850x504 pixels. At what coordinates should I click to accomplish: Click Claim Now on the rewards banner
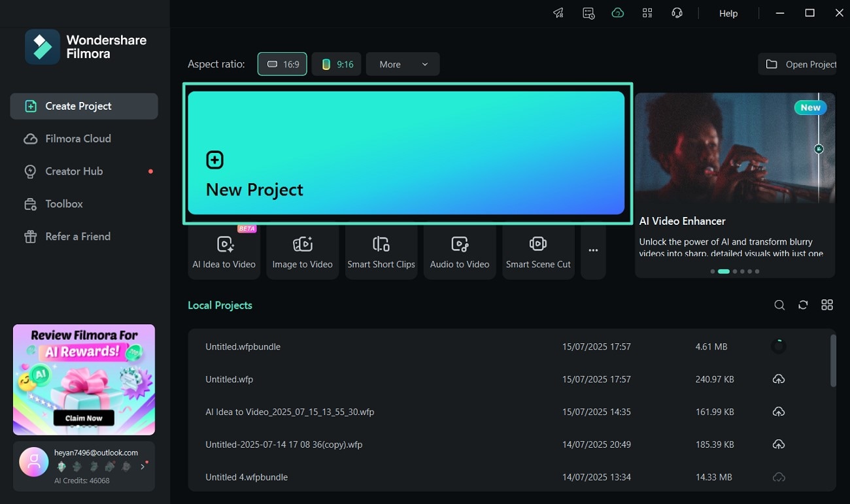coord(84,418)
